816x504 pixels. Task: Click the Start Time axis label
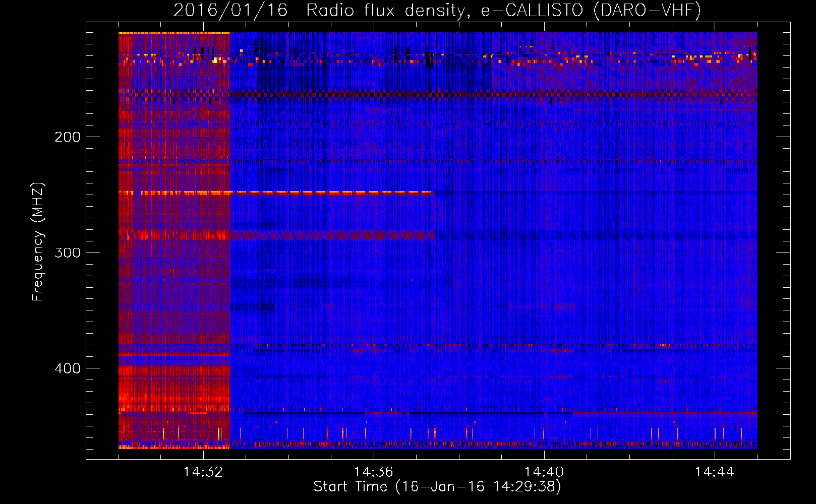pos(437,487)
